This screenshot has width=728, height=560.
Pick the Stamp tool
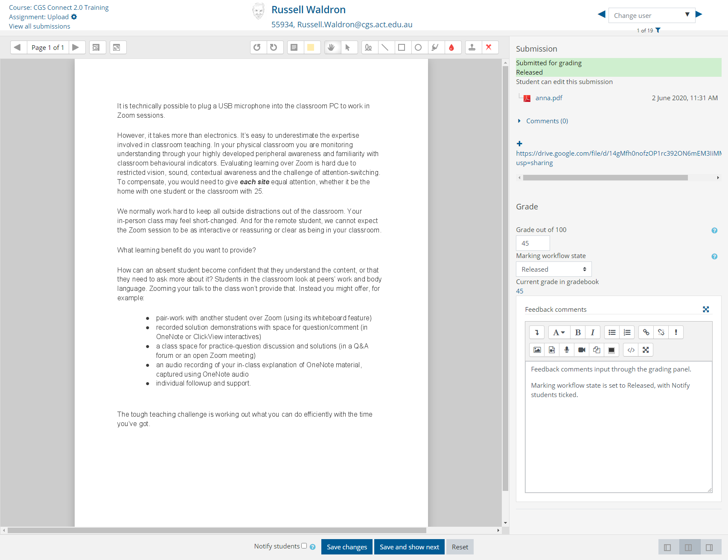pyautogui.click(x=472, y=47)
